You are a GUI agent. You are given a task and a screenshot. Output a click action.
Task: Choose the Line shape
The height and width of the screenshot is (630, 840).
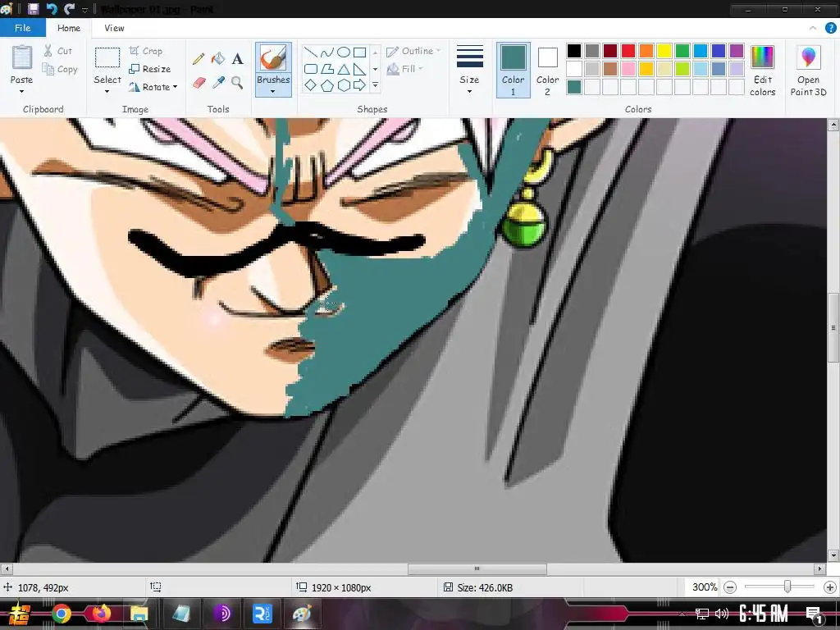[310, 52]
